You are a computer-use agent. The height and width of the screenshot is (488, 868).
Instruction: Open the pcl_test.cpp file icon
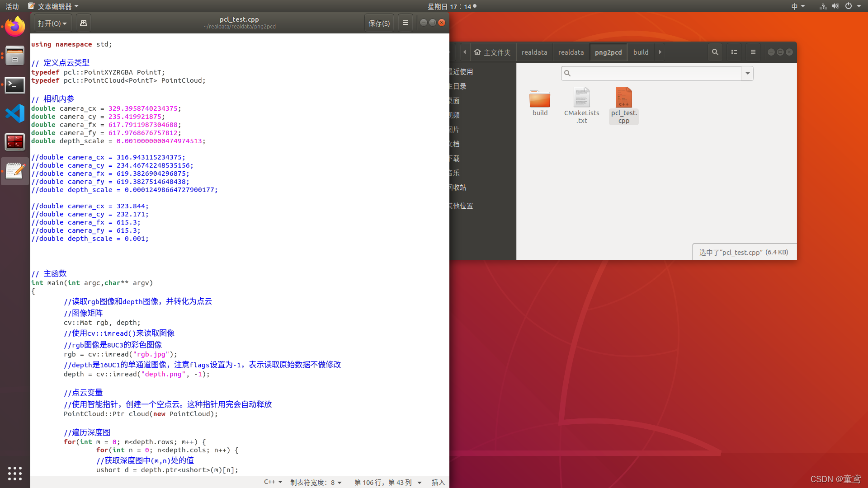point(624,98)
